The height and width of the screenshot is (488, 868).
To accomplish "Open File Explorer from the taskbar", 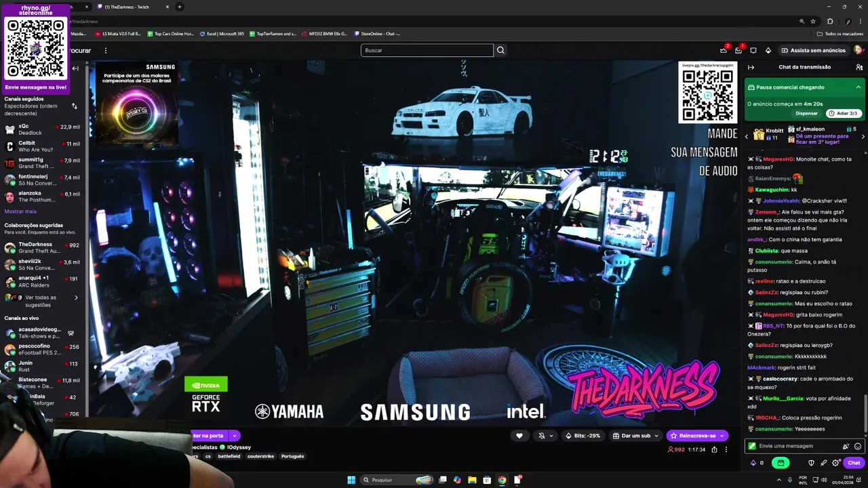I will (472, 480).
